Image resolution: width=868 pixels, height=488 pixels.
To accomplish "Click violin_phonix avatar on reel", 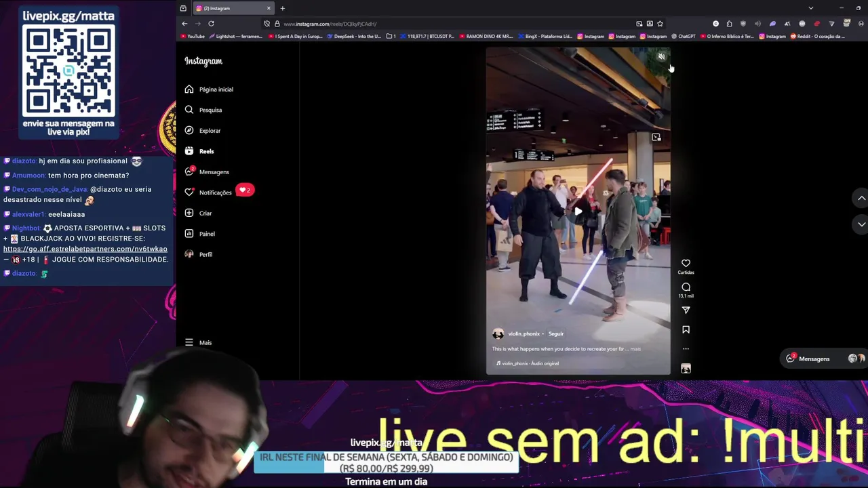I will coord(498,334).
